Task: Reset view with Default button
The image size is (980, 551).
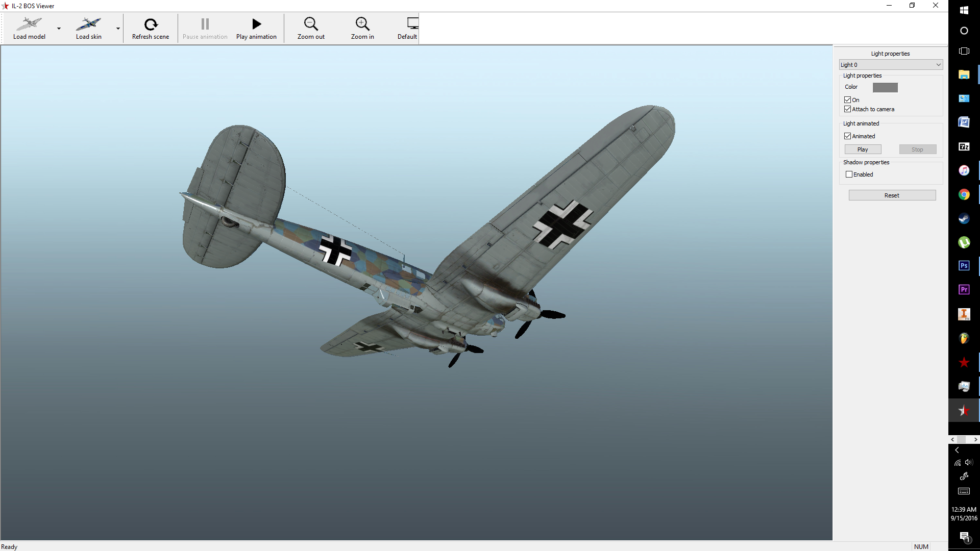Action: pyautogui.click(x=407, y=29)
